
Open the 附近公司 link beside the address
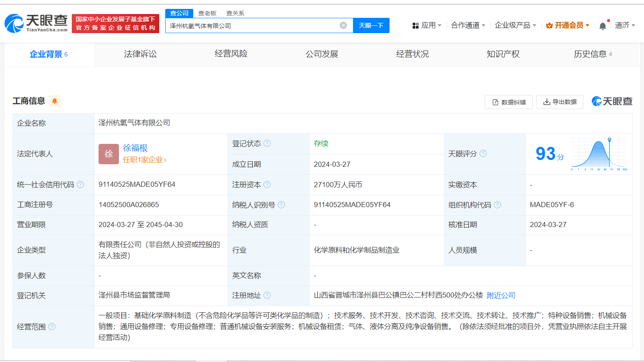click(500, 295)
